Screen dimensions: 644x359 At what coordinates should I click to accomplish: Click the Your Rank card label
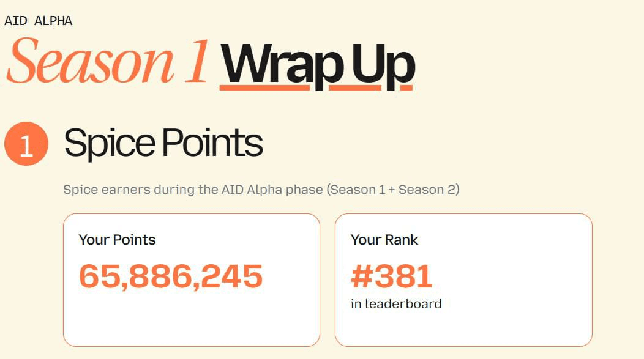[384, 240]
